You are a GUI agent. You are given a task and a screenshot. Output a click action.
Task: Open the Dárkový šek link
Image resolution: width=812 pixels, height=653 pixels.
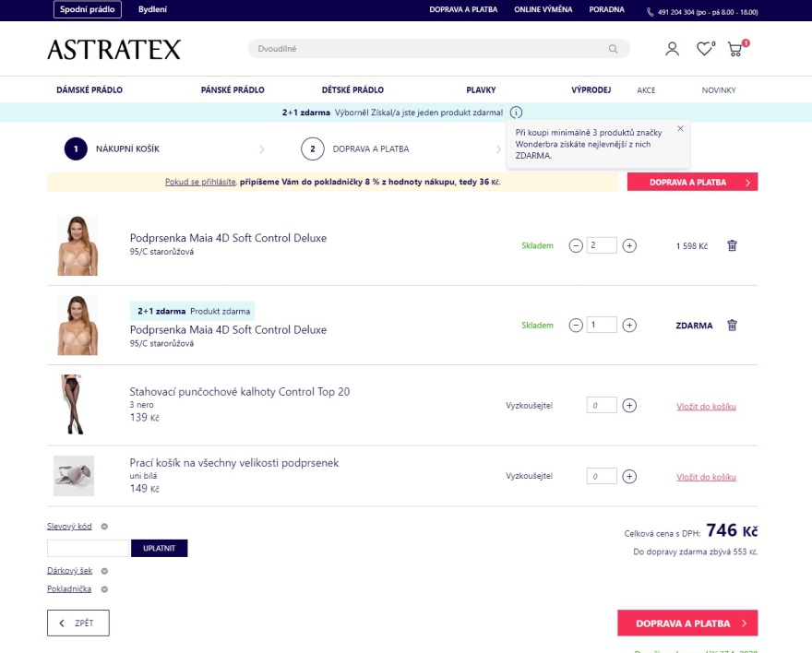pyautogui.click(x=69, y=571)
